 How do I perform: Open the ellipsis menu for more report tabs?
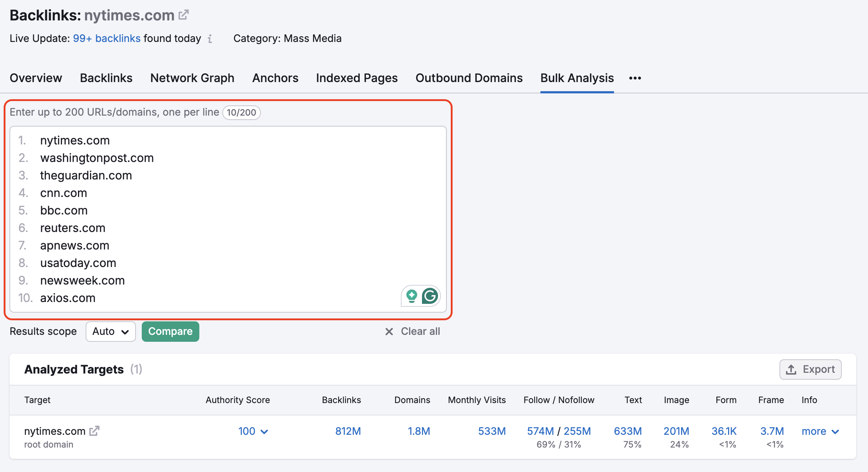coord(635,78)
